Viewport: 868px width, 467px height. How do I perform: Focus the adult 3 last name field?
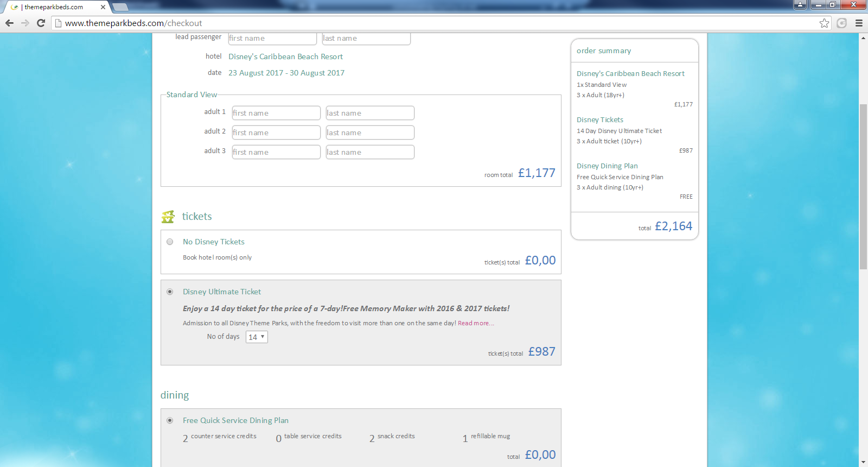[370, 152]
